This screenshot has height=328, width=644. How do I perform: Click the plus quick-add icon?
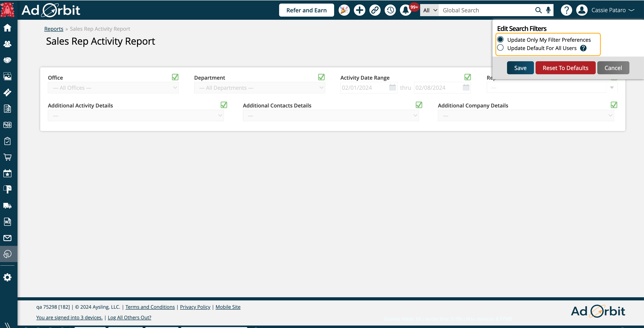pos(359,10)
